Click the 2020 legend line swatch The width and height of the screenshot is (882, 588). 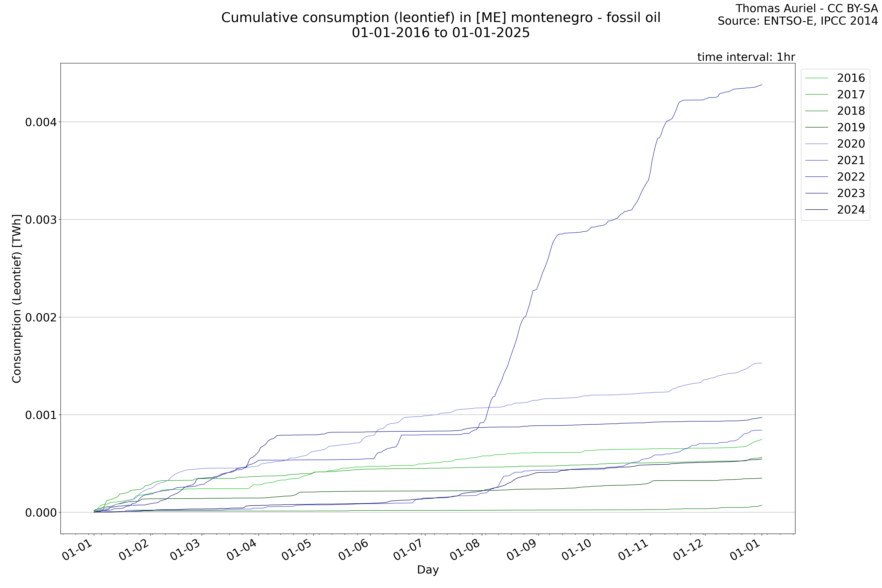(816, 144)
